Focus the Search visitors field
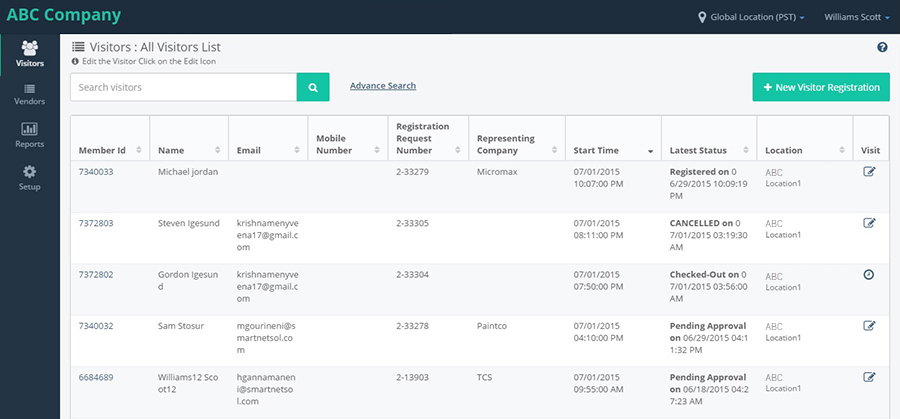 pyautogui.click(x=184, y=87)
